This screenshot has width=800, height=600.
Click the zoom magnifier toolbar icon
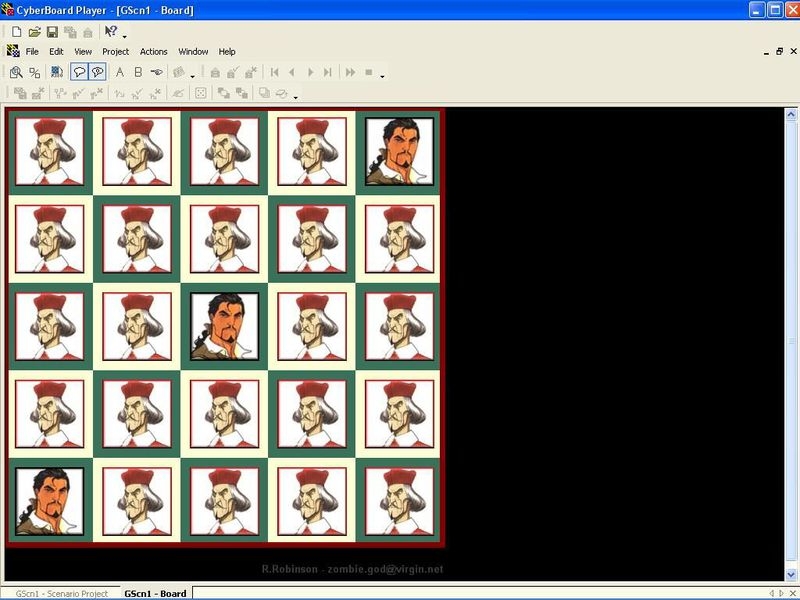pyautogui.click(x=16, y=72)
